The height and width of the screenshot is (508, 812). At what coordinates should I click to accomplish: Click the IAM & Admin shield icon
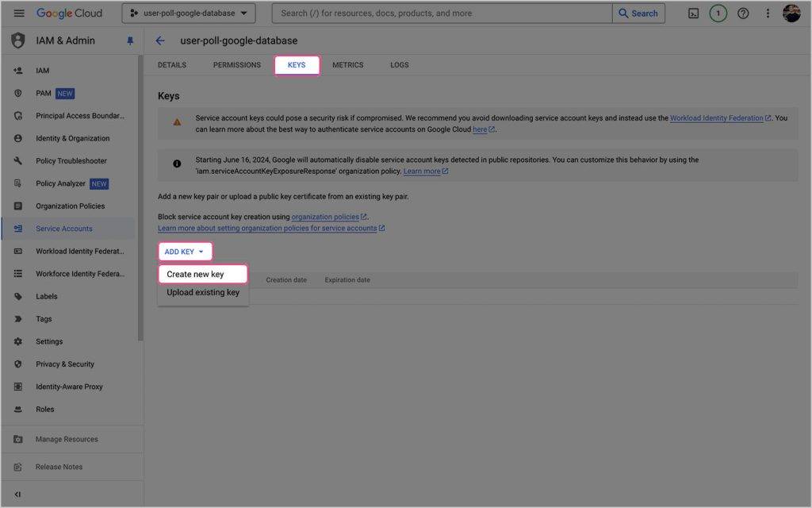coord(18,40)
